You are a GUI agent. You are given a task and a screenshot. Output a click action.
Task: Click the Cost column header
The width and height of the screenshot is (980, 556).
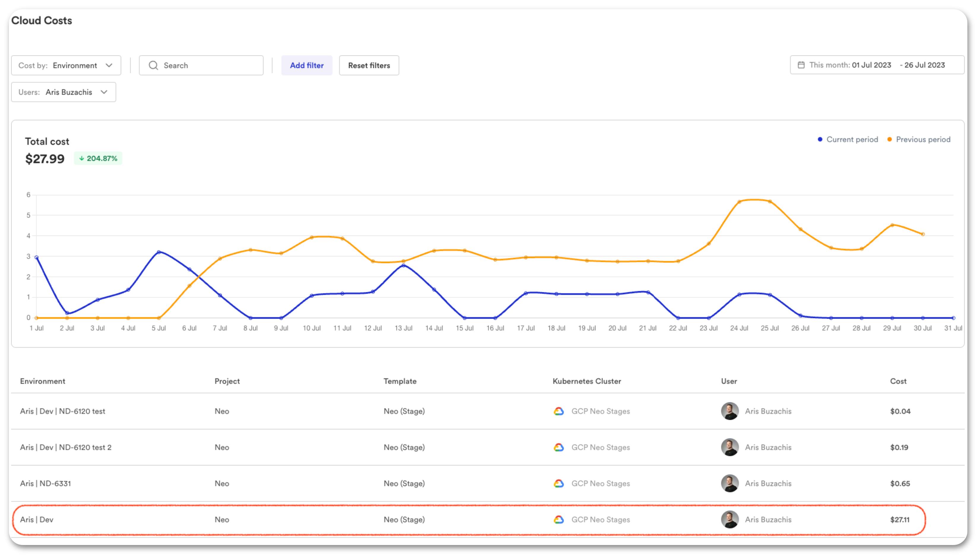[898, 381]
